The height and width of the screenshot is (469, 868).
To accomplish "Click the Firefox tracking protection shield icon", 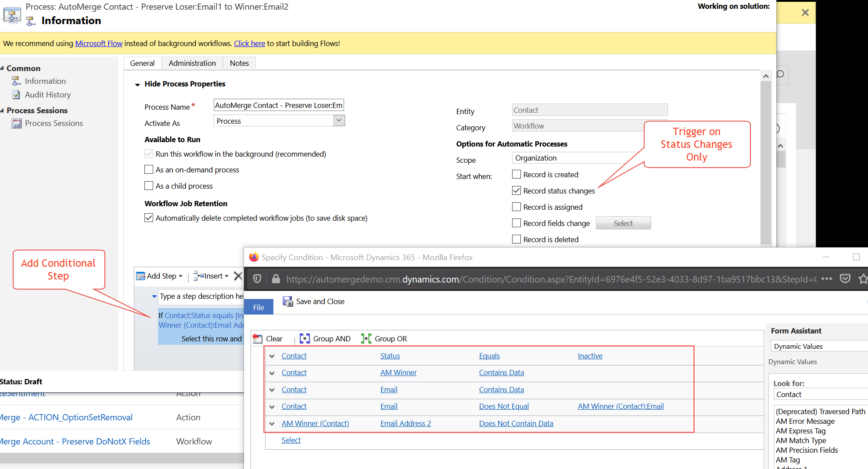I will tap(258, 279).
